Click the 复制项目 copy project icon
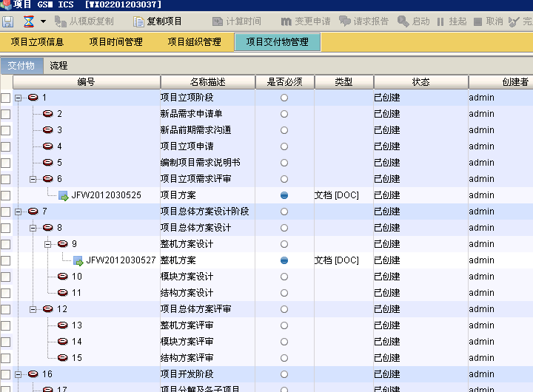 [138, 21]
